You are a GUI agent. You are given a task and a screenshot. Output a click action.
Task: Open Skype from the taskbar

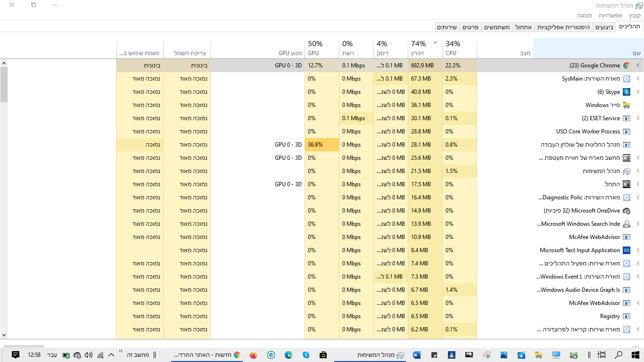pyautogui.click(x=306, y=355)
